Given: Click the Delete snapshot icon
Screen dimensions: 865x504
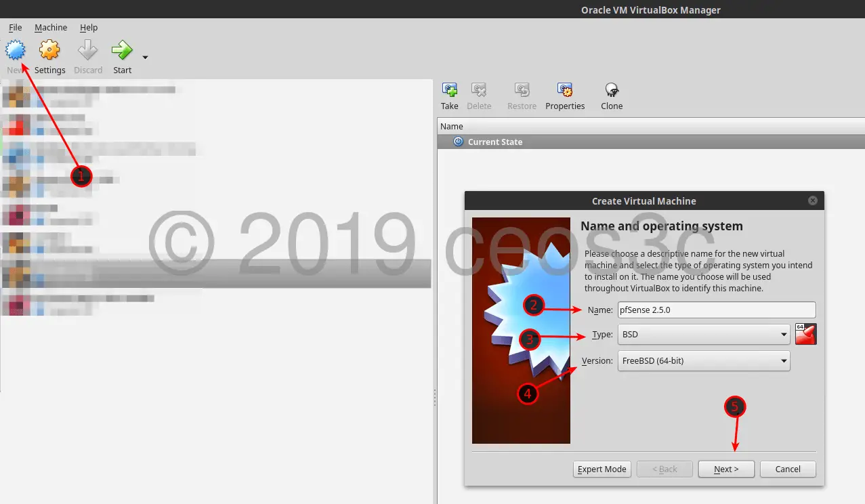Looking at the screenshot, I should tap(479, 90).
